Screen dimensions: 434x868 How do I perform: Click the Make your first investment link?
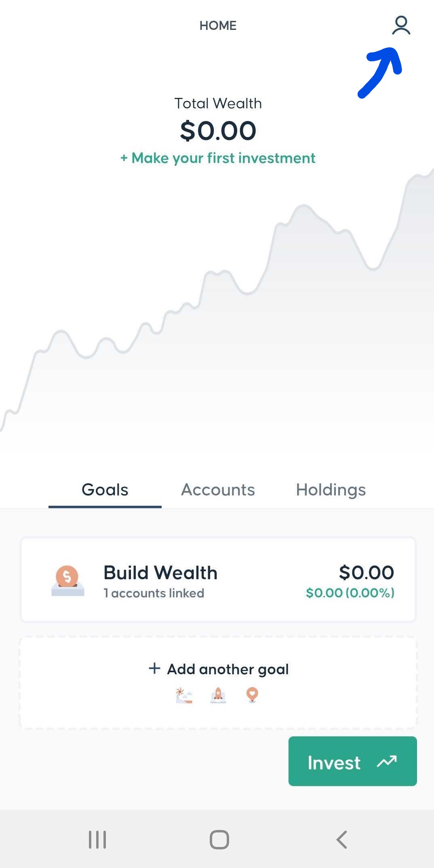tap(218, 158)
